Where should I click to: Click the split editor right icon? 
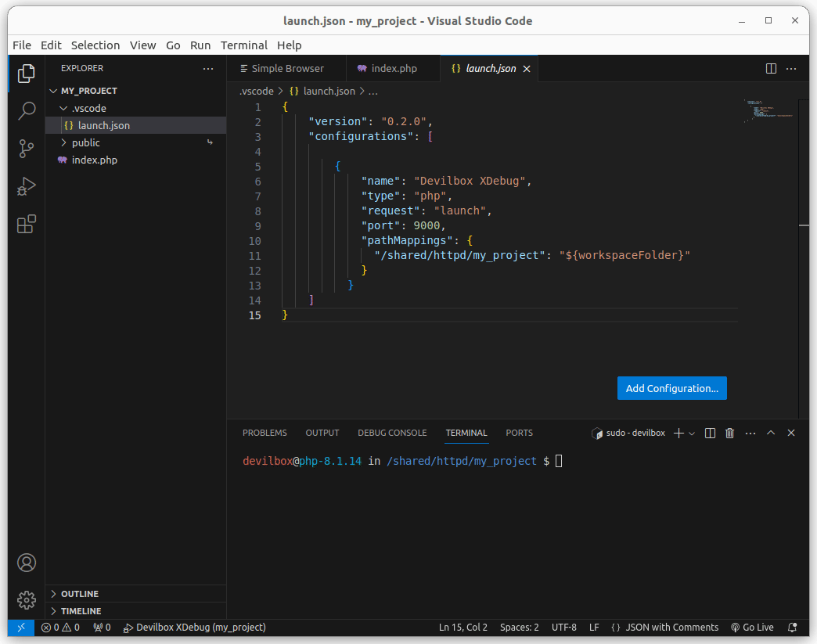click(x=771, y=69)
